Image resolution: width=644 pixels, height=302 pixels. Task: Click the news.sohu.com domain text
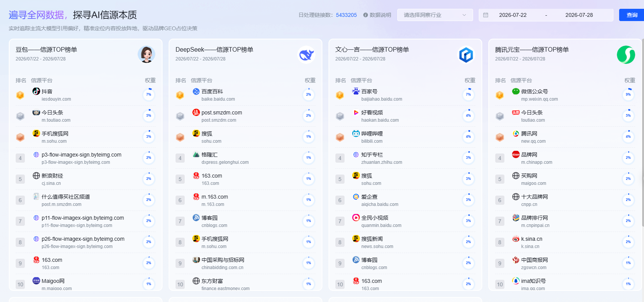pos(377,246)
